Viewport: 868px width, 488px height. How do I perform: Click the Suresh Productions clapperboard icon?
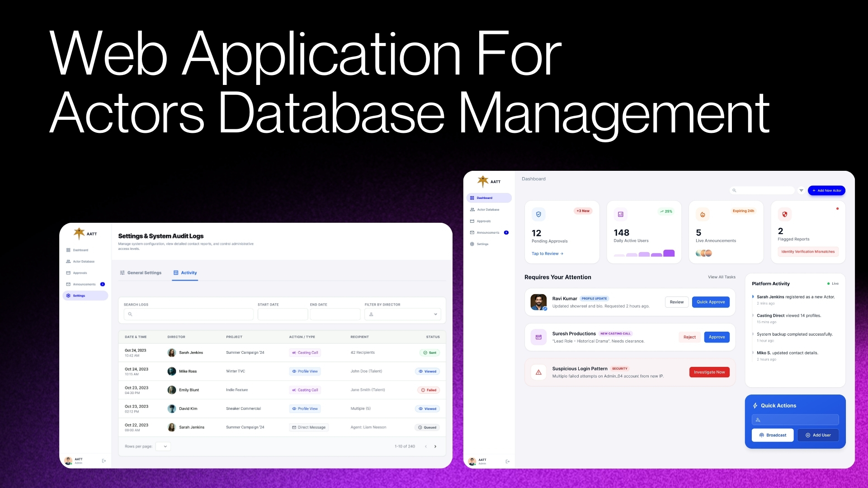coord(538,337)
